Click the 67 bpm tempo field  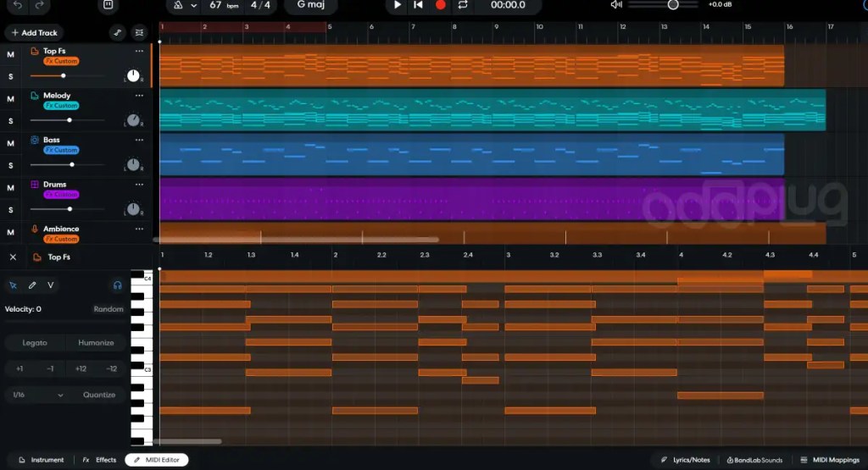coord(224,5)
